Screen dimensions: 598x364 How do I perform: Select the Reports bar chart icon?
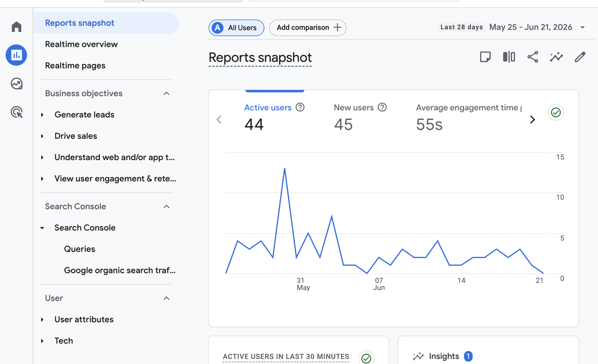click(x=16, y=55)
